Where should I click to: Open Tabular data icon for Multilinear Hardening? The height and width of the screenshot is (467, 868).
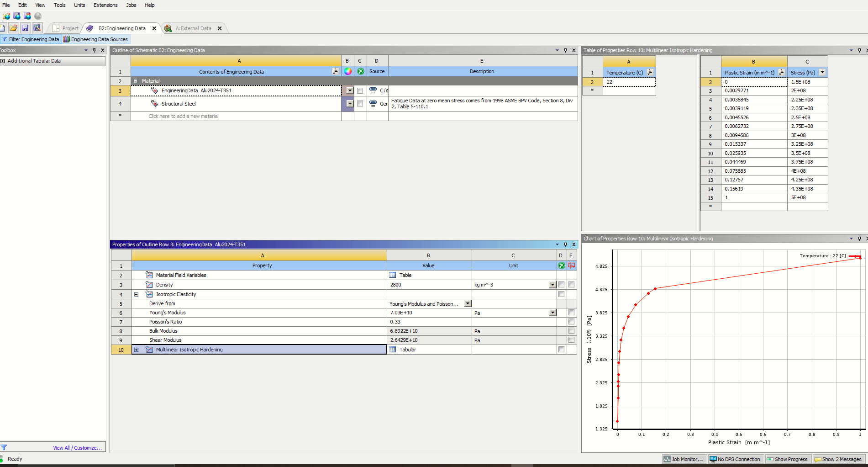point(392,350)
